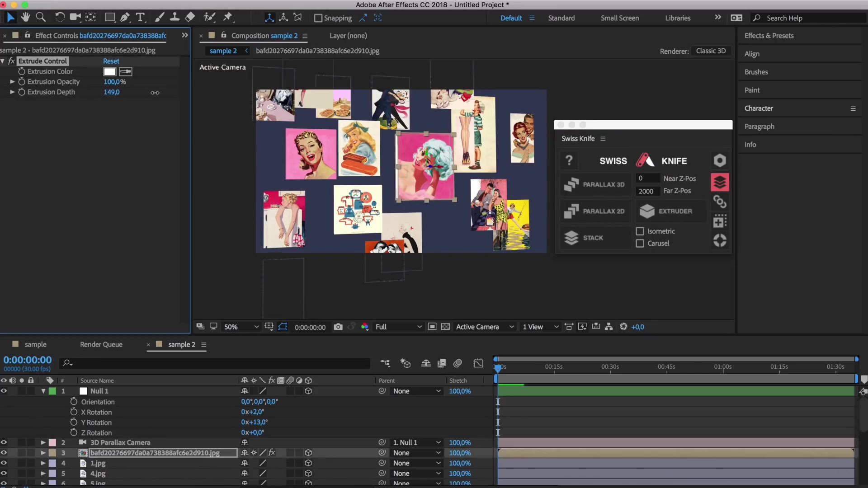Take a snapshot with camera icon
The width and height of the screenshot is (868, 488).
coord(338,327)
